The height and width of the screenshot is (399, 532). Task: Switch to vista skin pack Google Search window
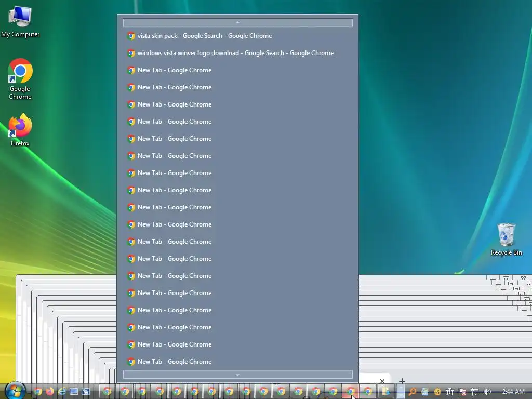(x=238, y=36)
